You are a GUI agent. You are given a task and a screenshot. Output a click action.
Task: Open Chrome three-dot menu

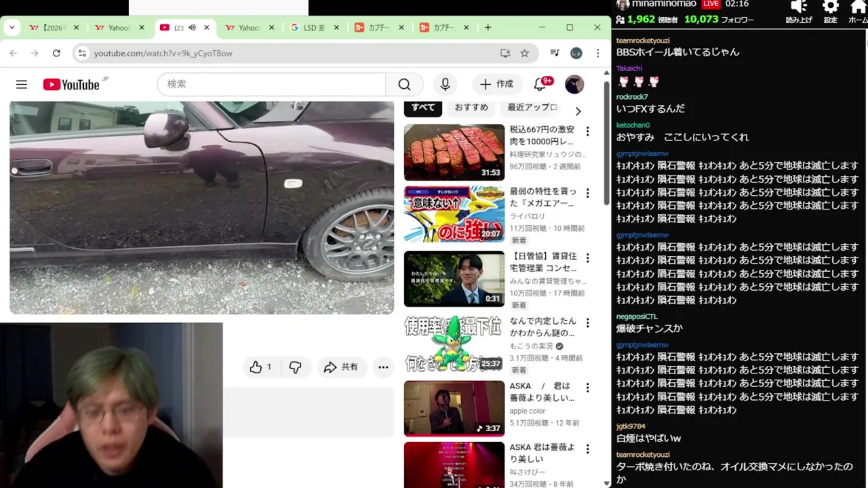(x=597, y=53)
